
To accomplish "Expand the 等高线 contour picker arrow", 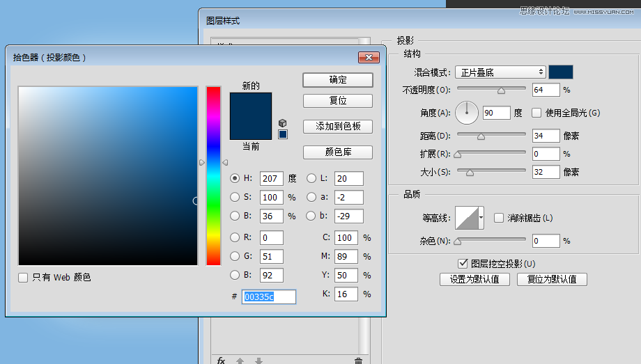I will pyautogui.click(x=481, y=218).
